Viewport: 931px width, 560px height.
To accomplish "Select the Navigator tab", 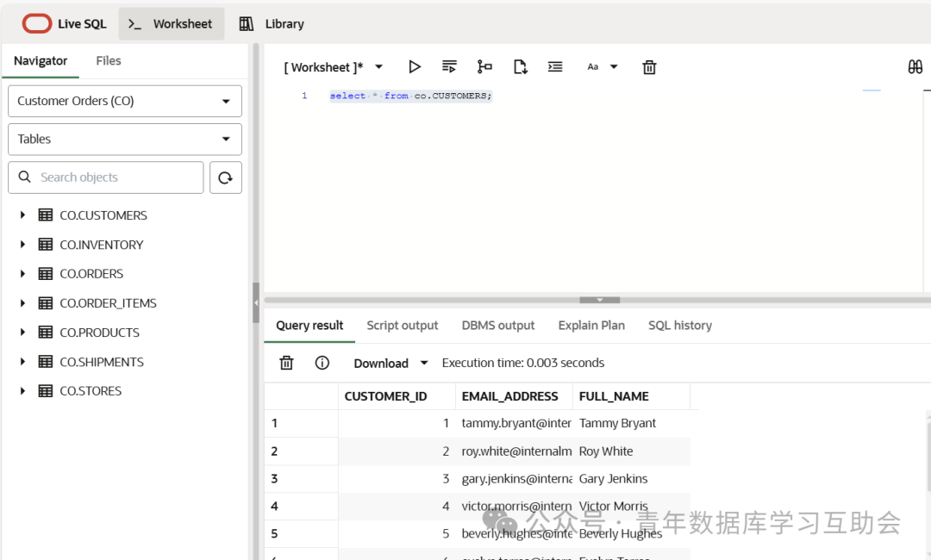I will (x=41, y=60).
